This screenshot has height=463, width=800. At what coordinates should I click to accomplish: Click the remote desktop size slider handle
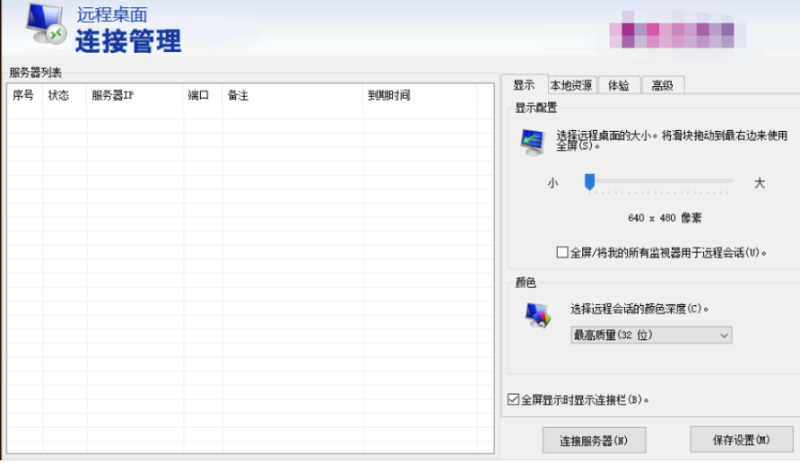pos(590,181)
